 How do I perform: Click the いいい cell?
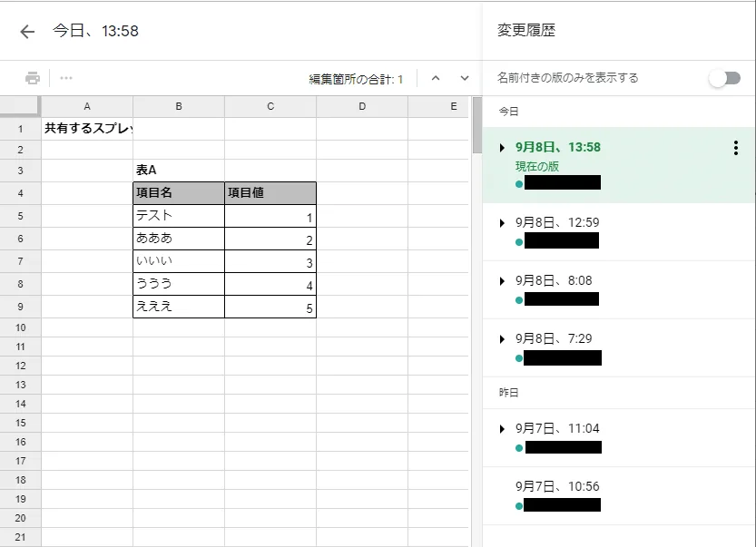click(179, 261)
